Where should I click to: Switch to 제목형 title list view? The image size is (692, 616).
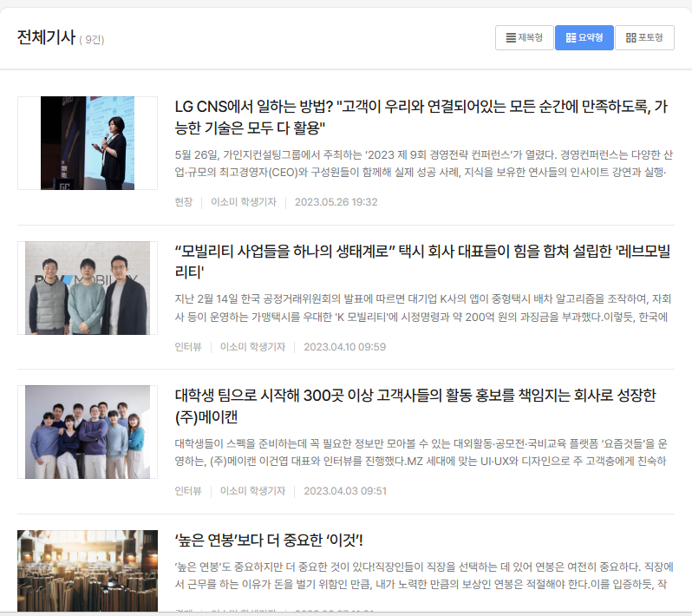point(524,37)
